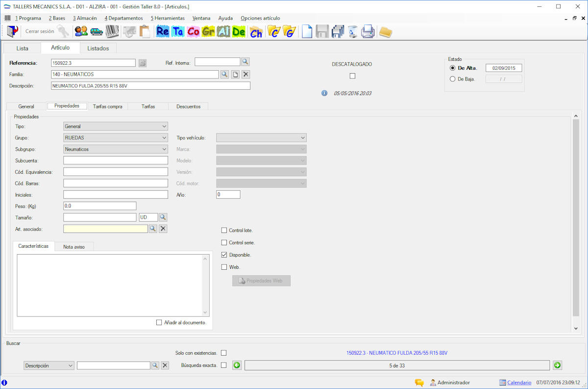
Task: Enable Control lote checkbox
Action: (224, 230)
